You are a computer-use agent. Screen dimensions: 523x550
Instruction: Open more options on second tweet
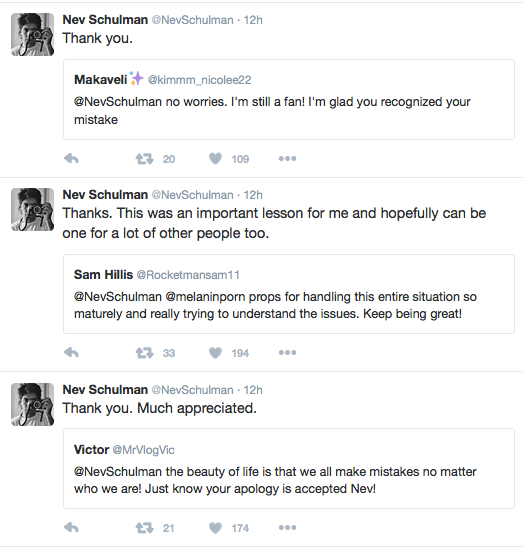click(287, 352)
